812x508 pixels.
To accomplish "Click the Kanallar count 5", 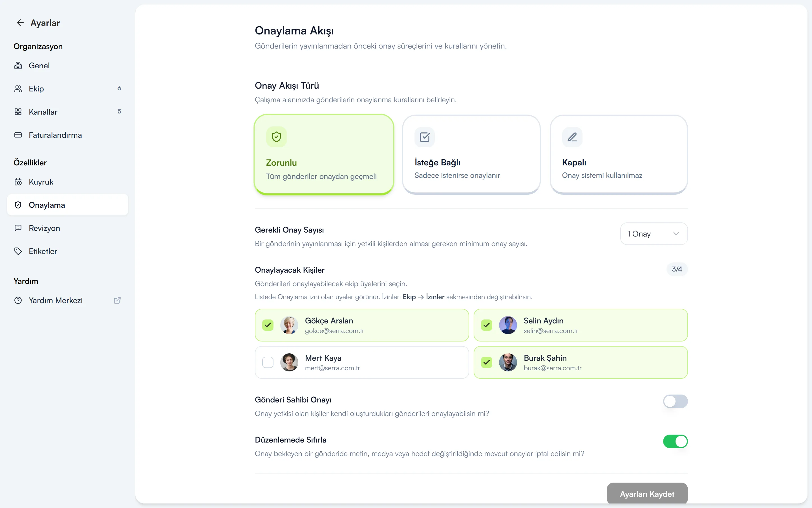I will point(119,111).
